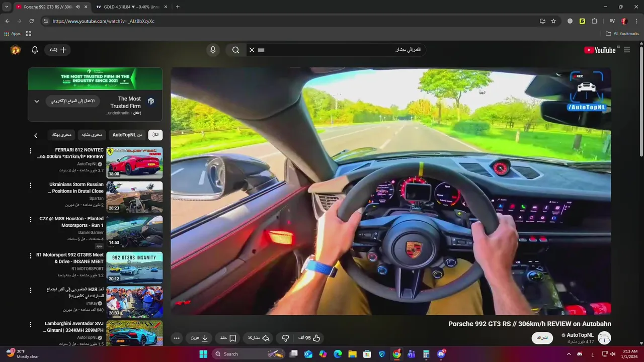Subscribe to AutoTopNL channel

pyautogui.click(x=542, y=338)
